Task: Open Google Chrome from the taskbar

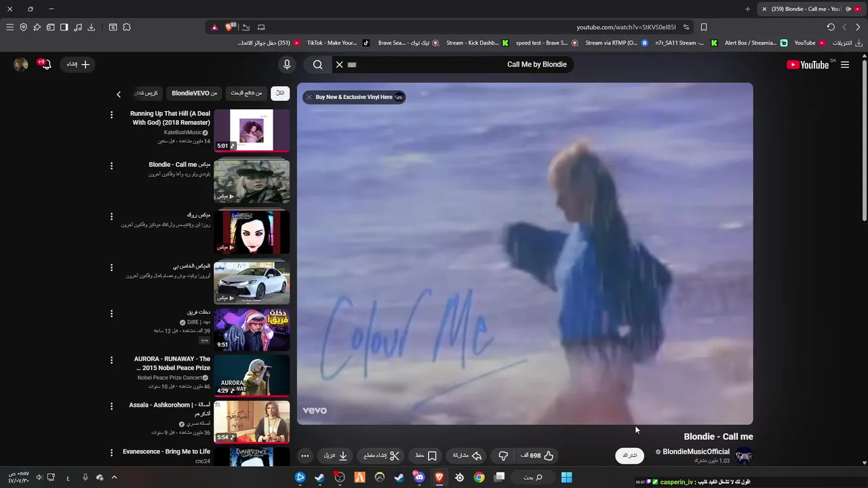Action: (479, 477)
